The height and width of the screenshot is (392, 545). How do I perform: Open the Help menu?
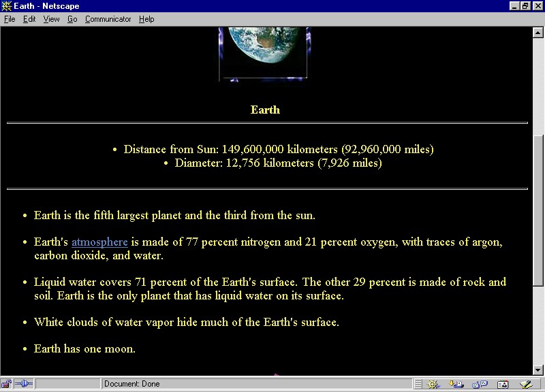[x=146, y=19]
